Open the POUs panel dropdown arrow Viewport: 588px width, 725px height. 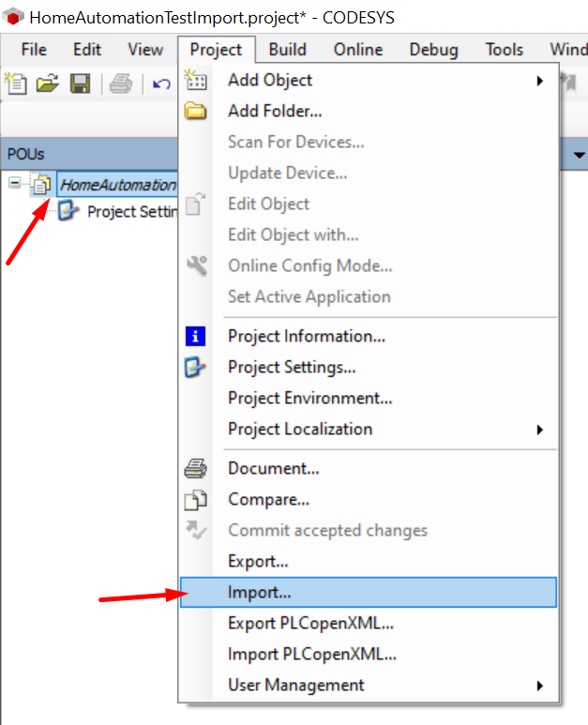click(x=579, y=155)
